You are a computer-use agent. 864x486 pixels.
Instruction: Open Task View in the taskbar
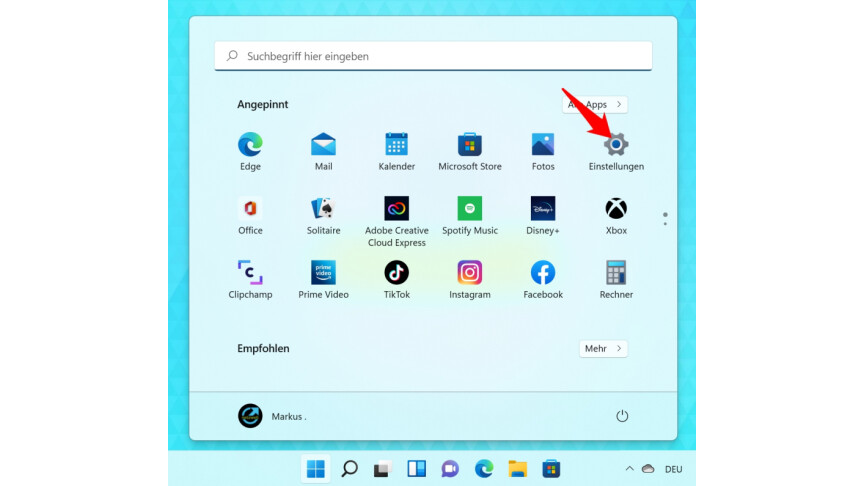click(383, 469)
